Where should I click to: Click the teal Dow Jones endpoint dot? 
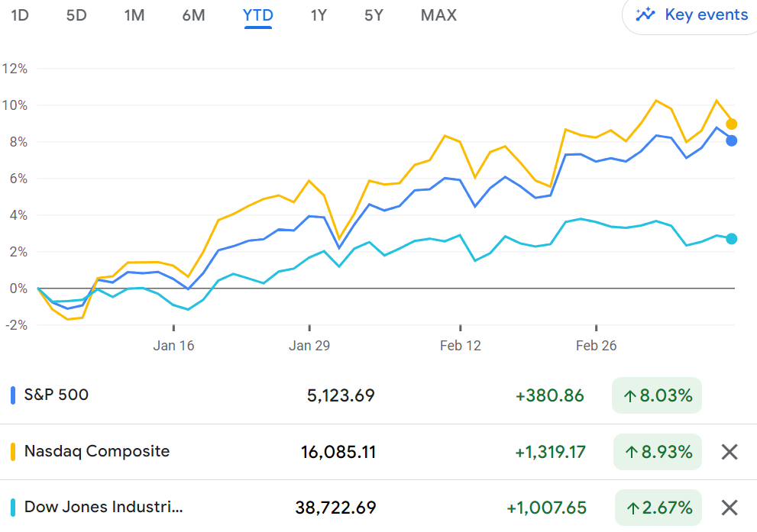732,239
